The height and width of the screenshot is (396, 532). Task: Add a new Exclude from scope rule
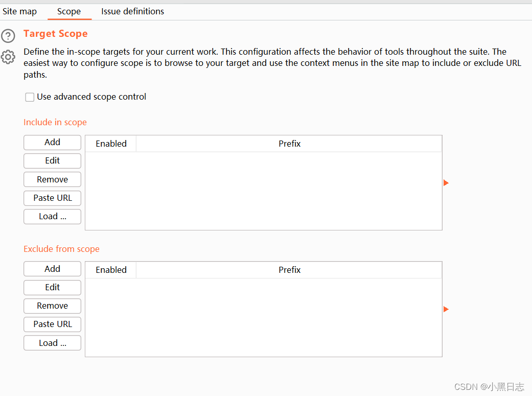click(52, 269)
